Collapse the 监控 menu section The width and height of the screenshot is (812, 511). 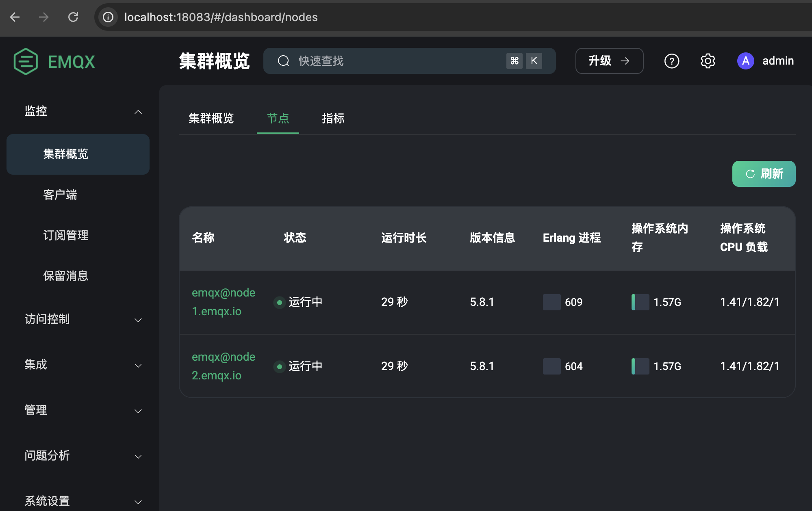coord(78,111)
